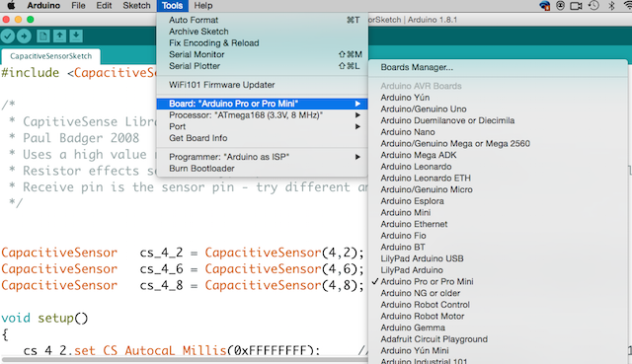The height and width of the screenshot is (364, 632).
Task: Choose Arduino NG or older board
Action: (x=498, y=293)
